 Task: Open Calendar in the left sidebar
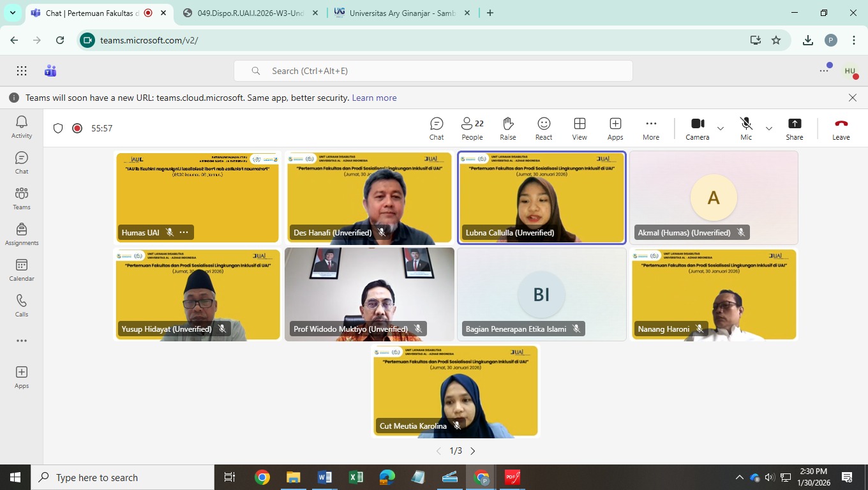tap(22, 270)
